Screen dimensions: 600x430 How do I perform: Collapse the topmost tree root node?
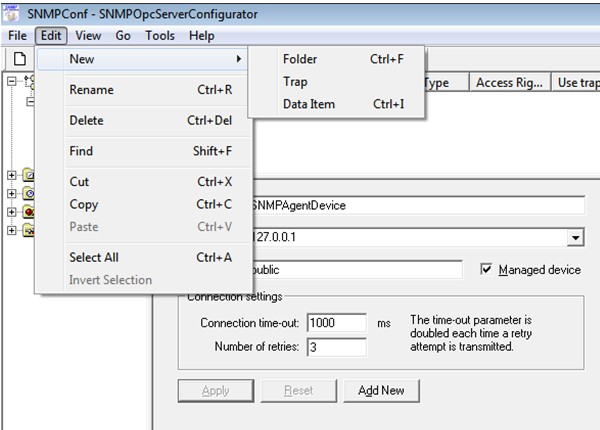[11, 81]
